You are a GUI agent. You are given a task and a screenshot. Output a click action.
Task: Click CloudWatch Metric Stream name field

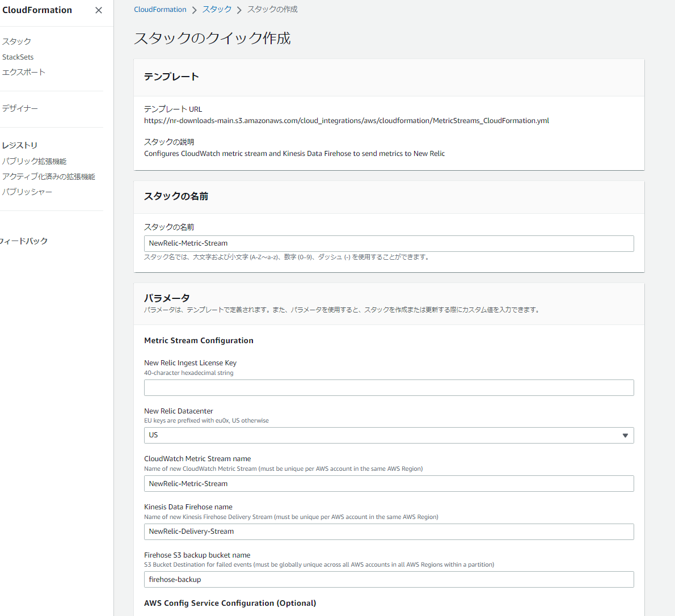[389, 483]
